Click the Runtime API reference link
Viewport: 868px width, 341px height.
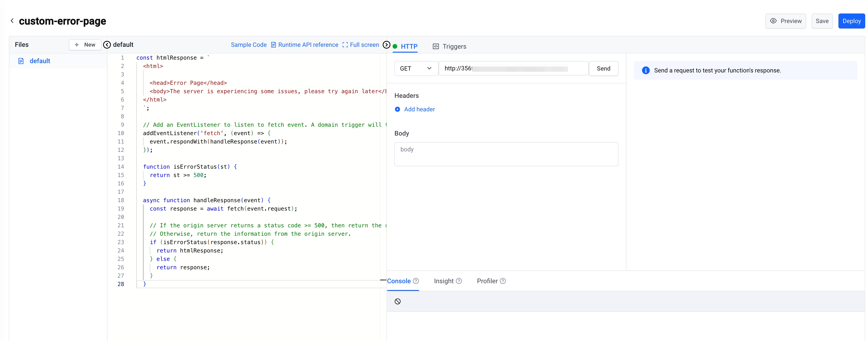point(308,44)
